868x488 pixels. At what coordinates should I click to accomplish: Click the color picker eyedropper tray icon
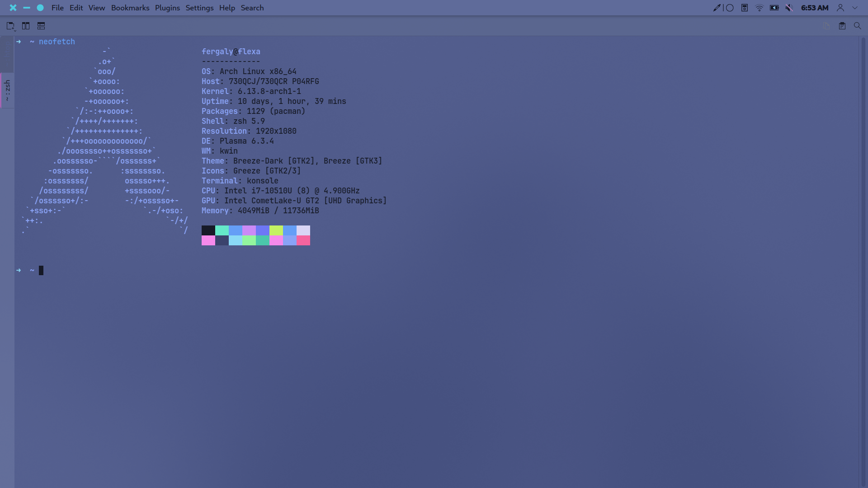click(x=717, y=8)
